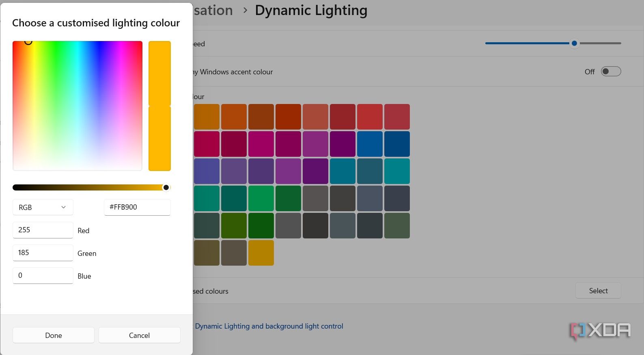Toggle the Windows accent colour switch

[611, 71]
